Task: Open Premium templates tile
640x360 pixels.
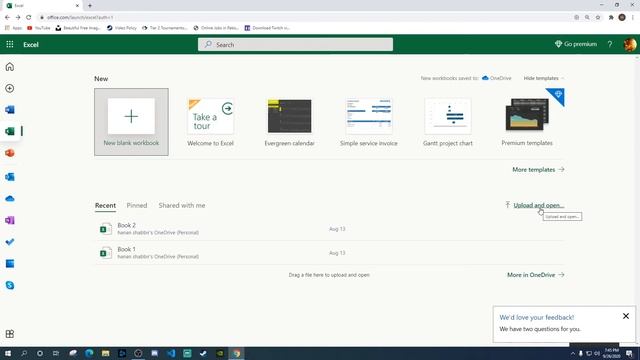Action: 527,122
